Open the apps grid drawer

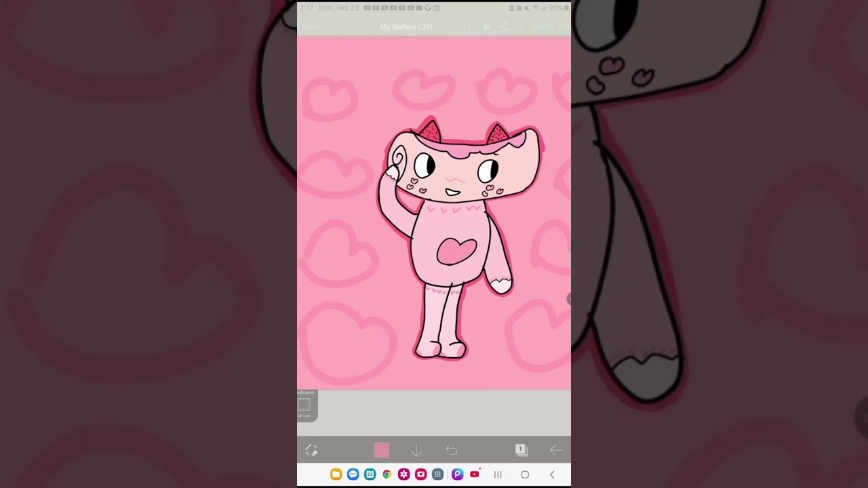[437, 474]
